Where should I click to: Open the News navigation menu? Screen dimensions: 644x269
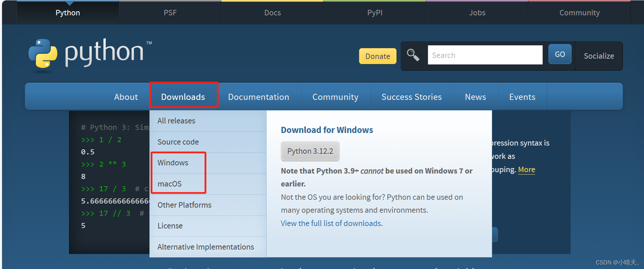pyautogui.click(x=475, y=97)
